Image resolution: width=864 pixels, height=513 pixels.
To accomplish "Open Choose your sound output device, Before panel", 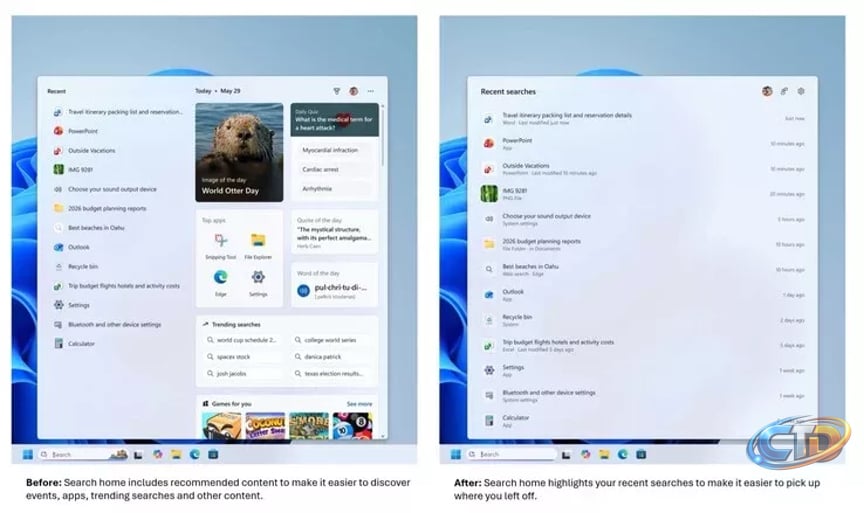I will (105, 189).
